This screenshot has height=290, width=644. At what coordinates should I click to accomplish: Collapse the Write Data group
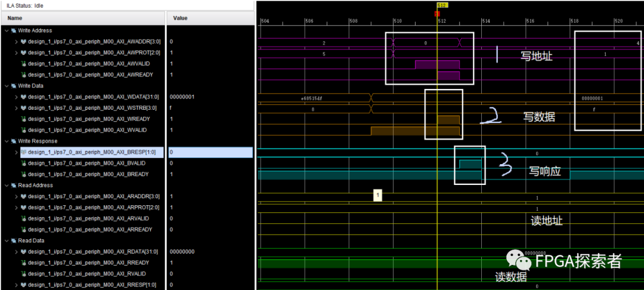click(x=7, y=86)
